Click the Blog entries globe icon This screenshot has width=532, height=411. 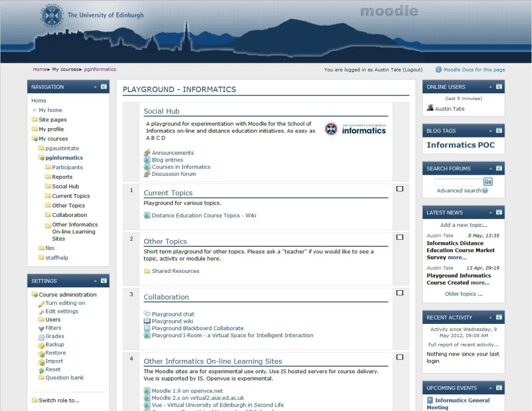click(x=147, y=160)
